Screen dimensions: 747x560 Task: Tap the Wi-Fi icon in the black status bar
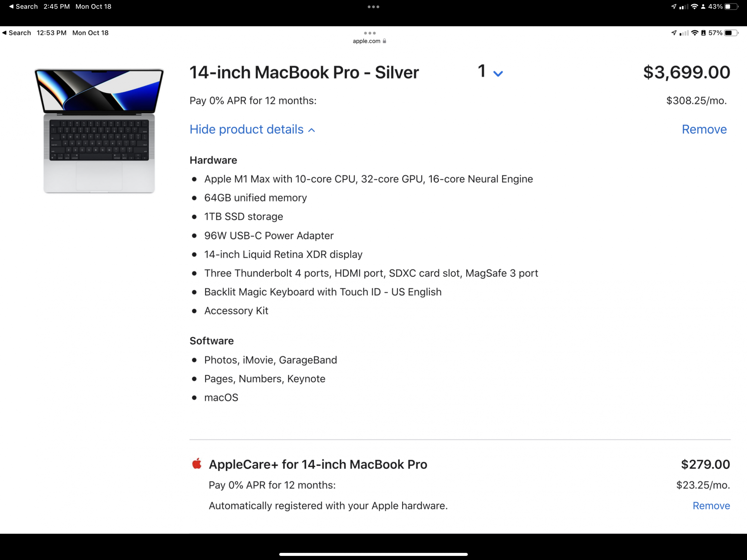(x=694, y=7)
